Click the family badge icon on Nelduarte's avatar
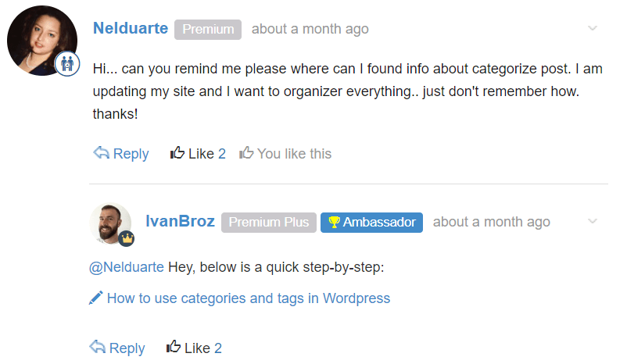Viewport: 627px width, 364px height. pos(67,64)
